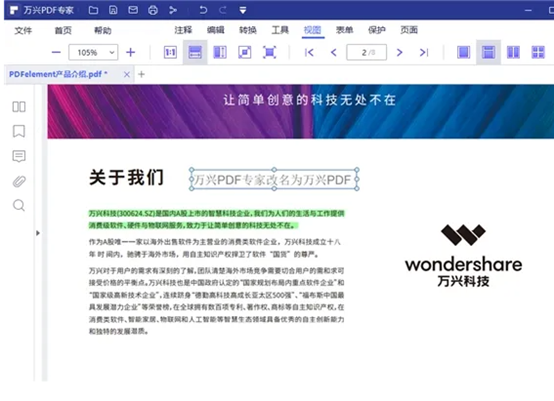
Task: Select the 万兴PDF专家改名为万兴PDF text box
Action: pos(274,179)
